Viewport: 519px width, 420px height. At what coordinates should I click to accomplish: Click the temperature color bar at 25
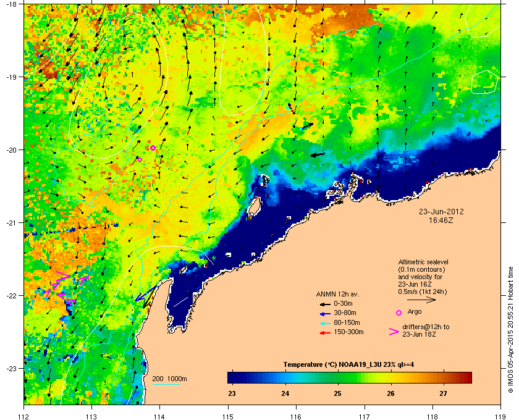pos(337,377)
